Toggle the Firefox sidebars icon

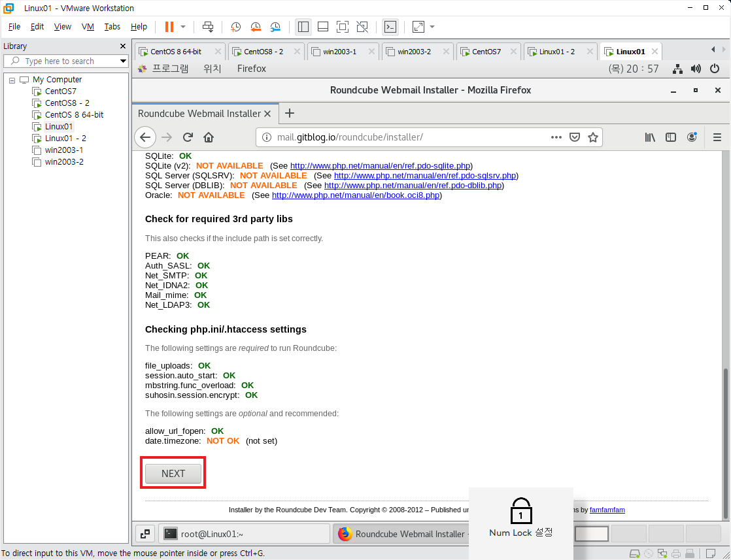click(671, 137)
